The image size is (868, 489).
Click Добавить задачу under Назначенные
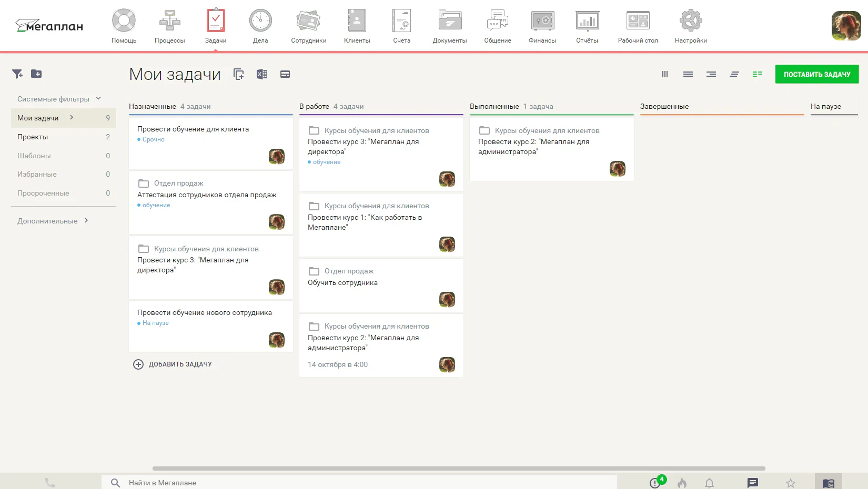click(x=173, y=364)
